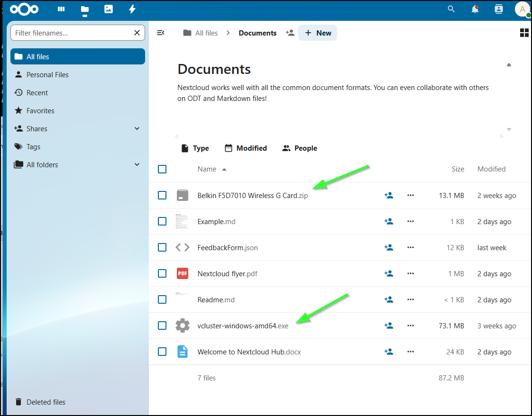Expand the Shares sidebar section

[x=137, y=128]
